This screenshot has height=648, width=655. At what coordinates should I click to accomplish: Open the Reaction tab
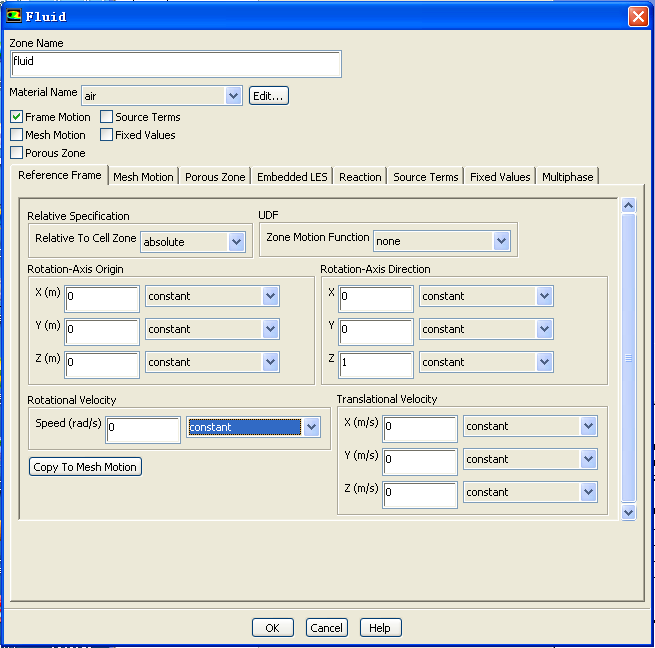point(360,177)
